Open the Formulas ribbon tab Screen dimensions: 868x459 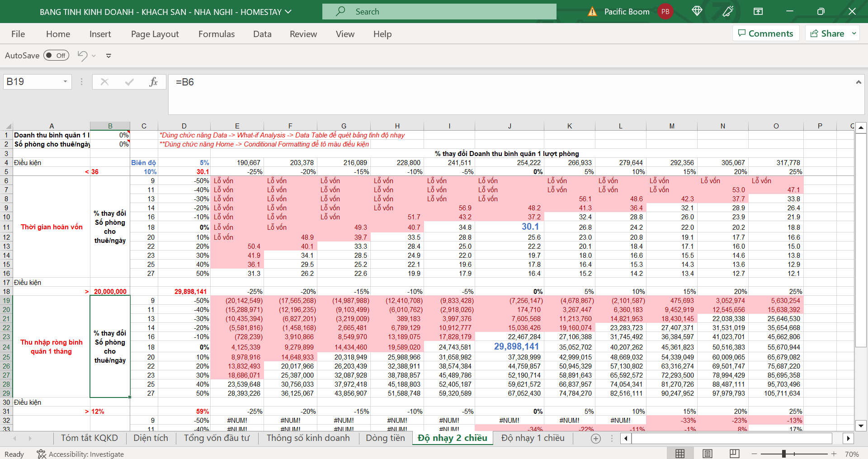[216, 34]
